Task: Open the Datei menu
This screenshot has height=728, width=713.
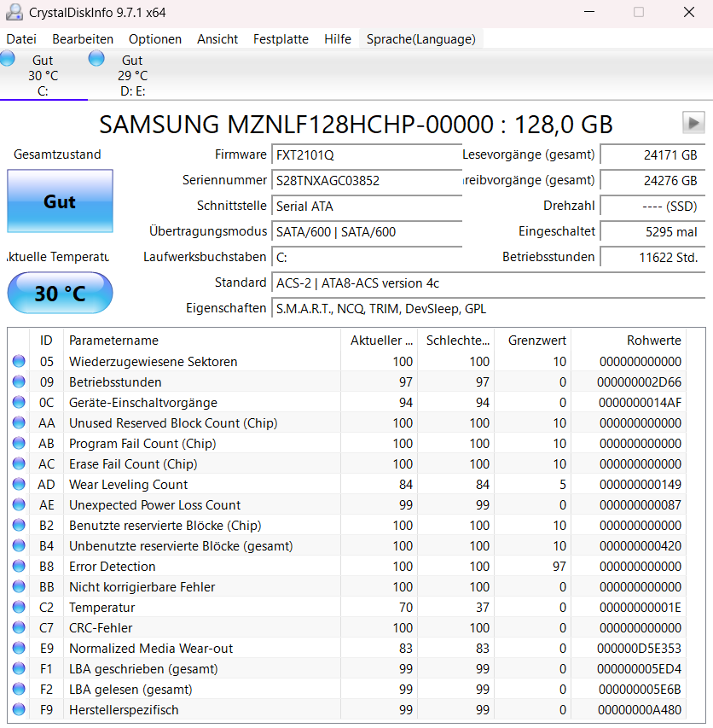Action: coord(21,39)
